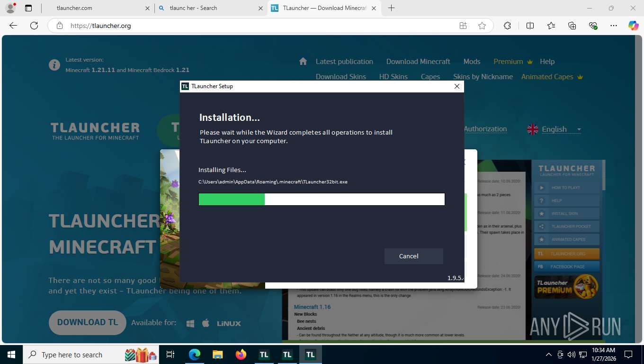Image resolution: width=644 pixels, height=364 pixels.
Task: Click TLAUNCHER.ORG button in launcher preview
Action: 567,254
